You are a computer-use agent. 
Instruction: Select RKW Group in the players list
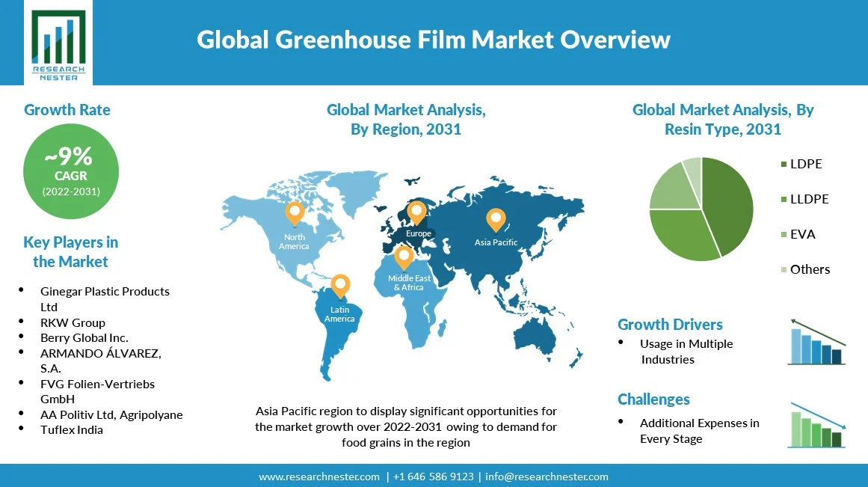tap(73, 322)
